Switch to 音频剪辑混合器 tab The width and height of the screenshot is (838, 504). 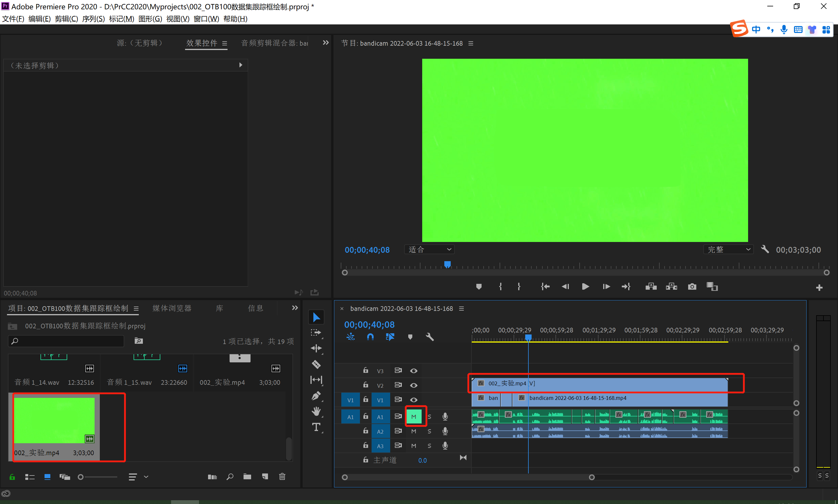click(274, 43)
